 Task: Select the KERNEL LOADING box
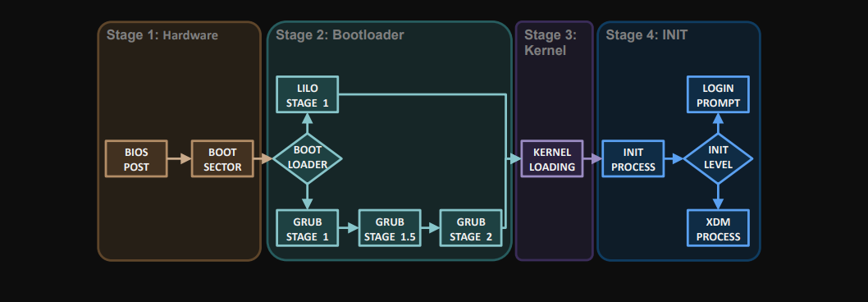click(x=552, y=159)
